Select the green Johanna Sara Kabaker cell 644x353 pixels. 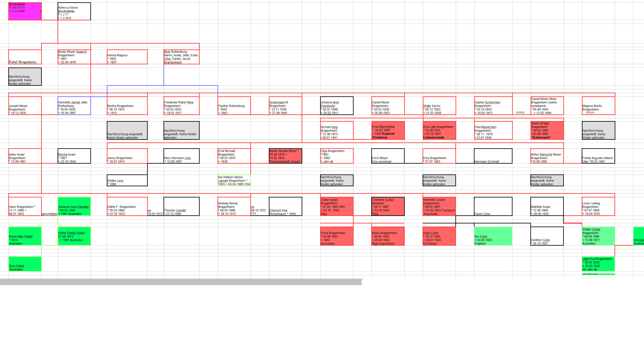(74, 206)
